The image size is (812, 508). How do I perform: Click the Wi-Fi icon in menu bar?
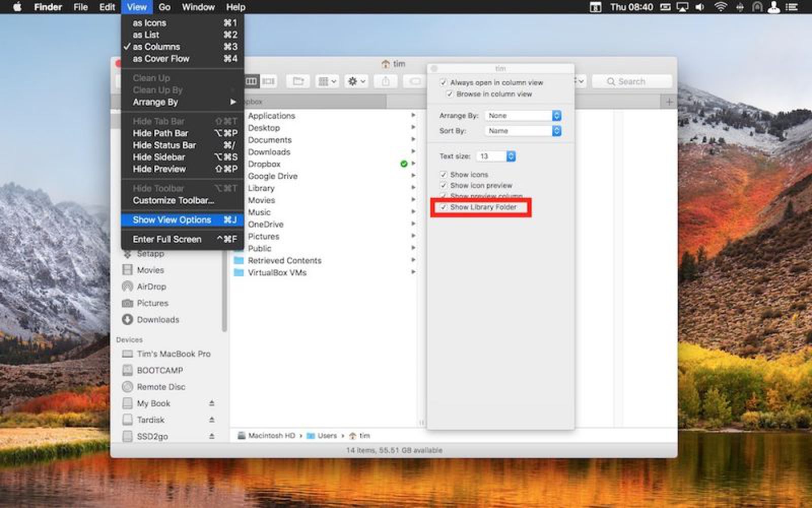721,7
